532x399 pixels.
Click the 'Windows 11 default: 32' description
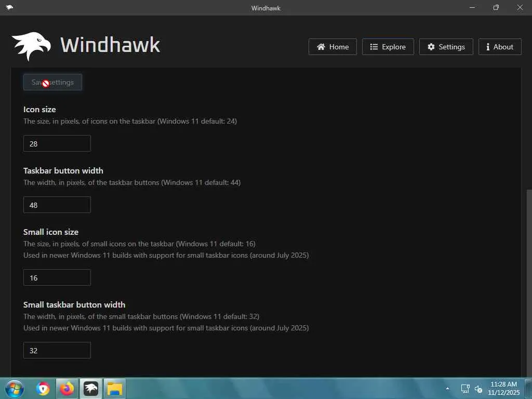click(x=141, y=316)
